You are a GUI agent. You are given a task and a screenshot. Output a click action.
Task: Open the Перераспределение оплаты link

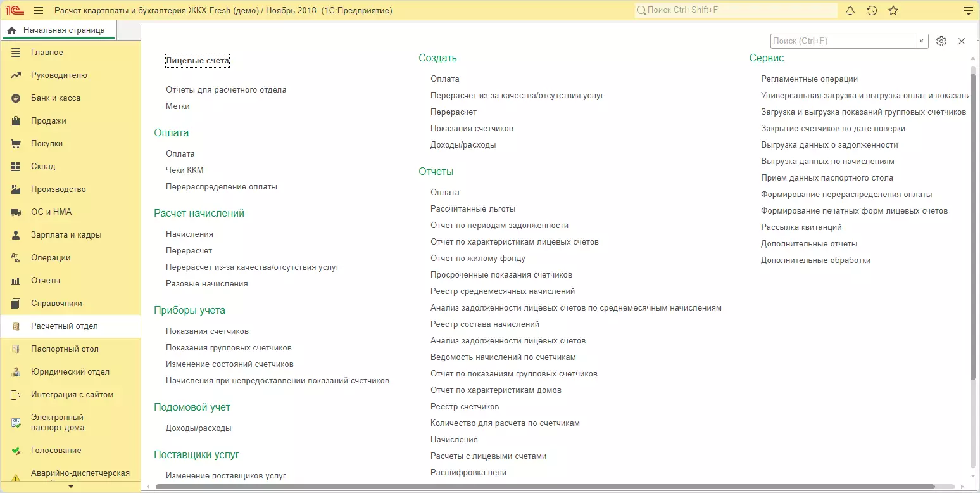[222, 187]
